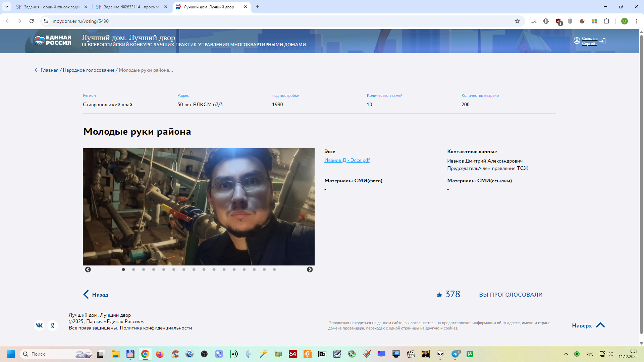Open the tab search dropdown arrow
The width and height of the screenshot is (644, 362).
tap(6, 7)
